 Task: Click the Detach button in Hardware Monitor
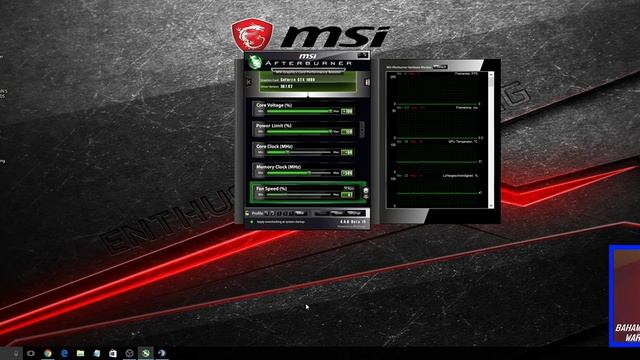pos(440,67)
